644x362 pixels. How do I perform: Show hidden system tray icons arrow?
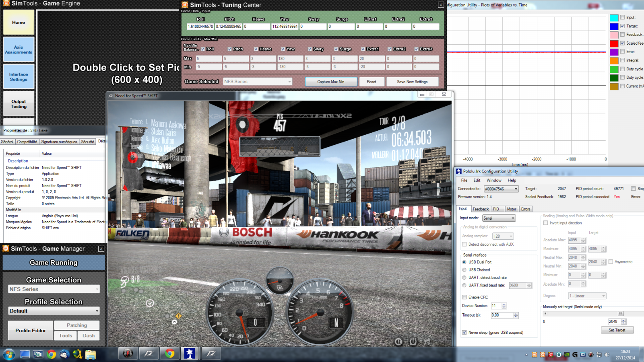pyautogui.click(x=526, y=355)
